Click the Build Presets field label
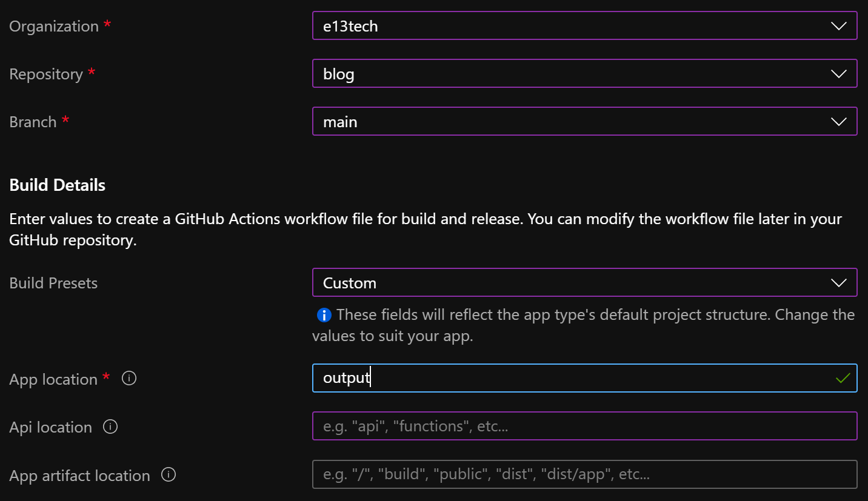The width and height of the screenshot is (868, 501). (x=53, y=284)
